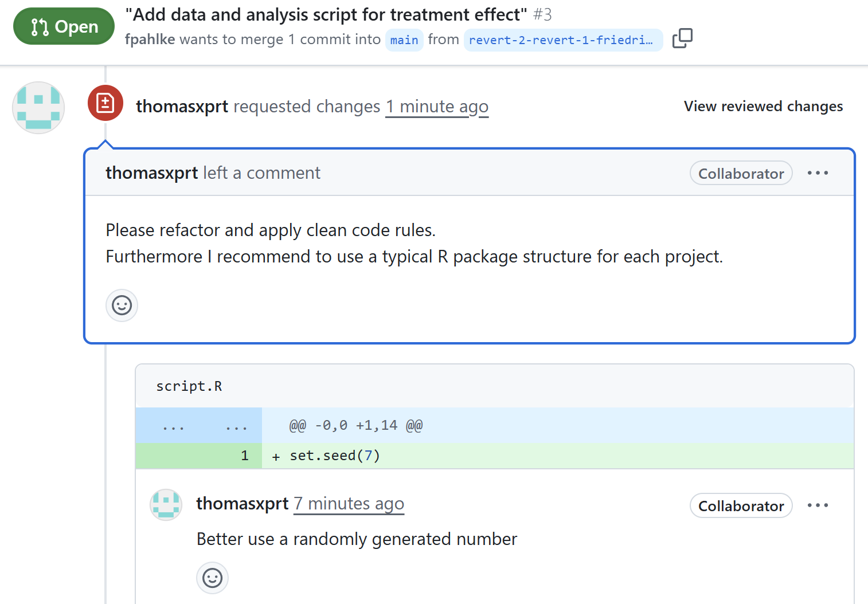Open the View reviewed changes link

tap(763, 107)
